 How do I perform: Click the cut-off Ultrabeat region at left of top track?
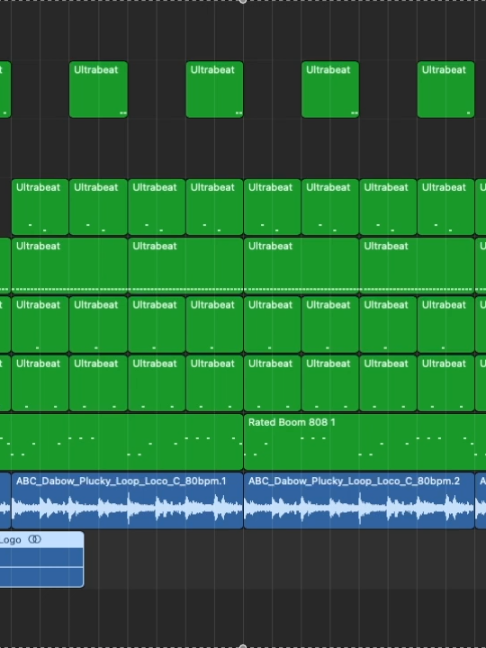point(5,90)
